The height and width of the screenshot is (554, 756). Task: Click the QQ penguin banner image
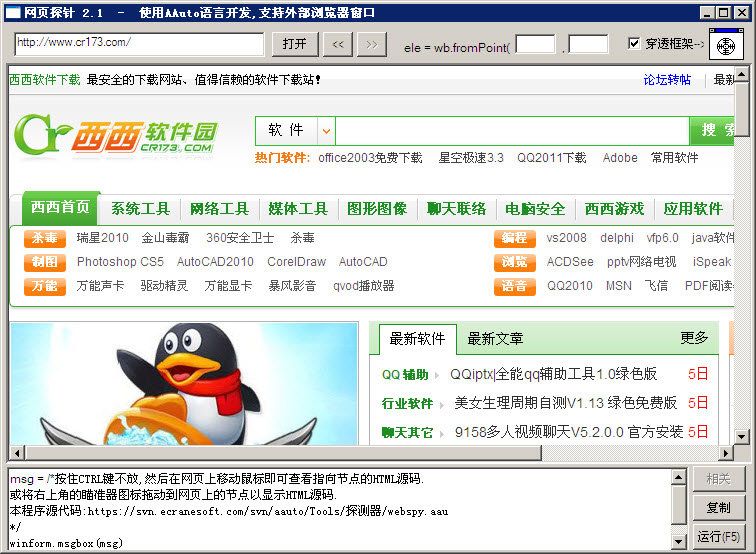point(184,384)
